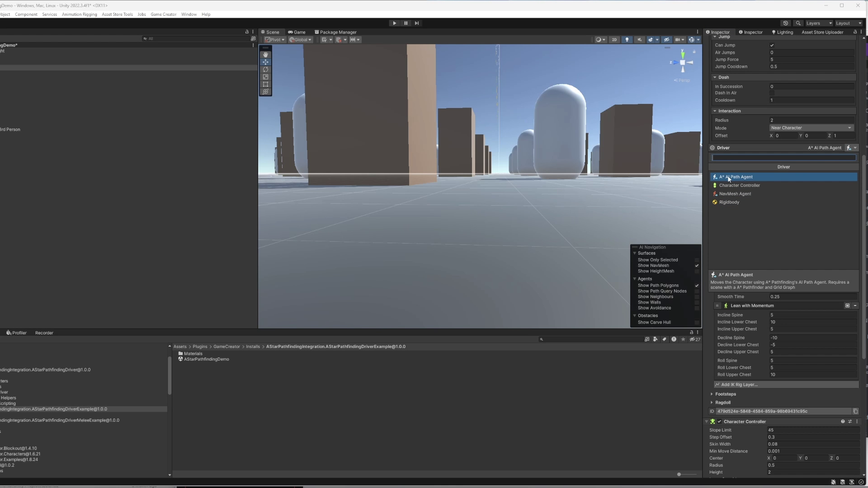Expand the Ragdoll section

(712, 403)
